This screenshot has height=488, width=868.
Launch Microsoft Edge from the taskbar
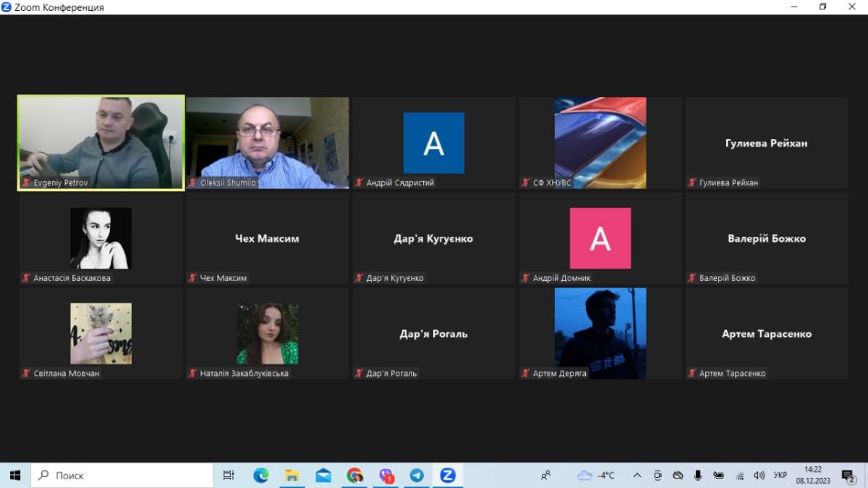point(260,475)
